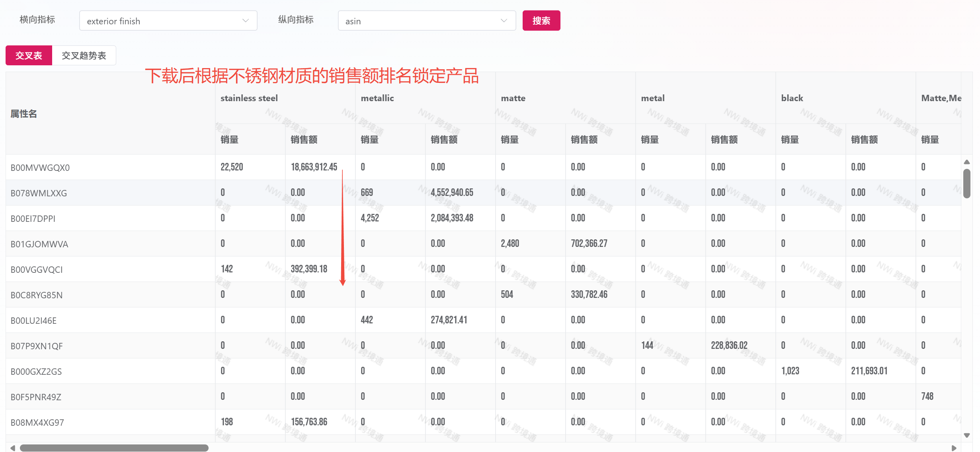980x452 pixels.
Task: Click the stainless steel column header
Action: point(249,98)
